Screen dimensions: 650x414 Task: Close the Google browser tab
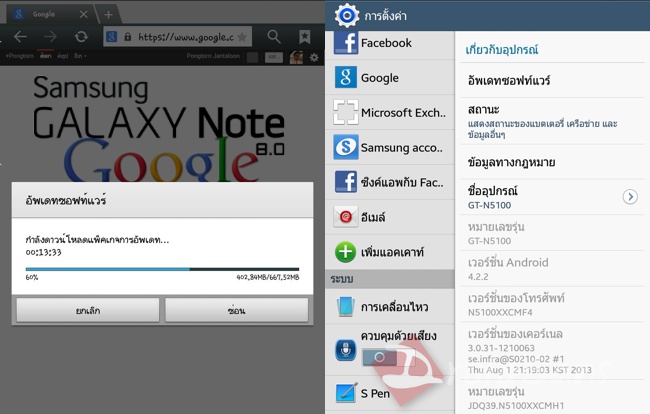point(83,15)
